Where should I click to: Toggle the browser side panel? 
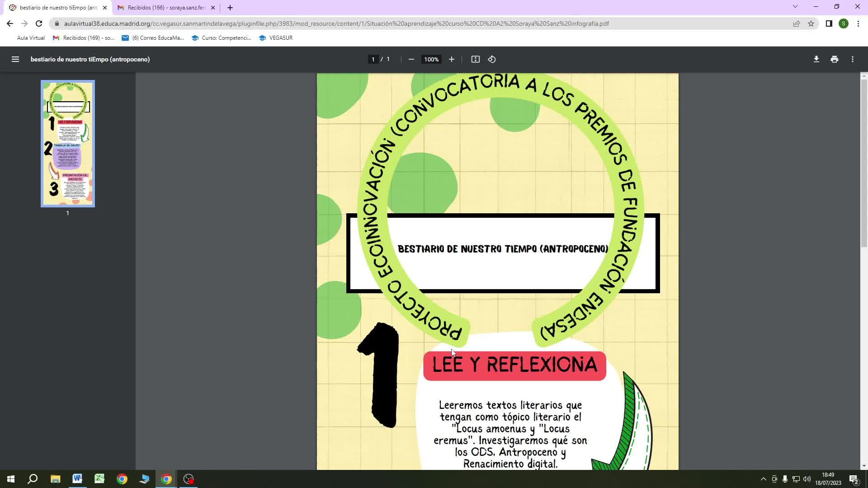click(x=829, y=23)
